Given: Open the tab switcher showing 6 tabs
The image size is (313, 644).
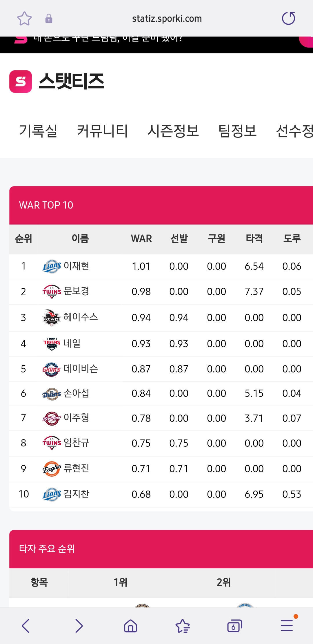Looking at the screenshot, I should tap(234, 625).
